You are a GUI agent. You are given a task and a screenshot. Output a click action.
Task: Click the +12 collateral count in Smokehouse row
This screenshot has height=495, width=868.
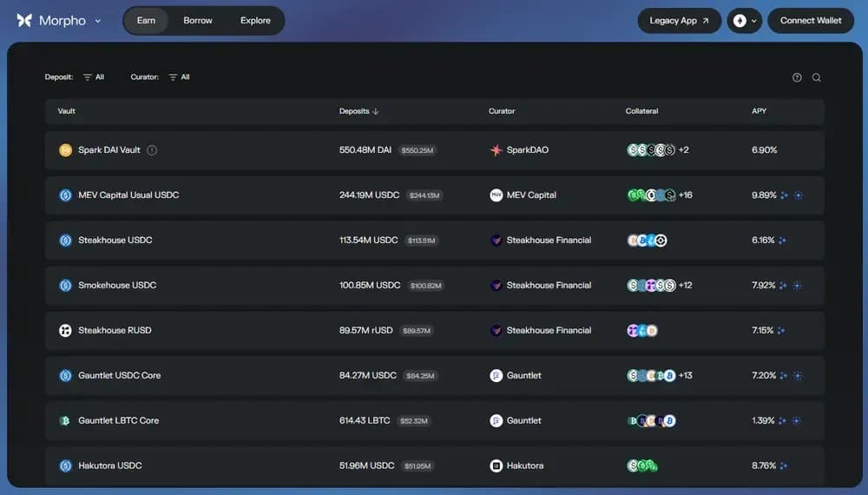[686, 285]
